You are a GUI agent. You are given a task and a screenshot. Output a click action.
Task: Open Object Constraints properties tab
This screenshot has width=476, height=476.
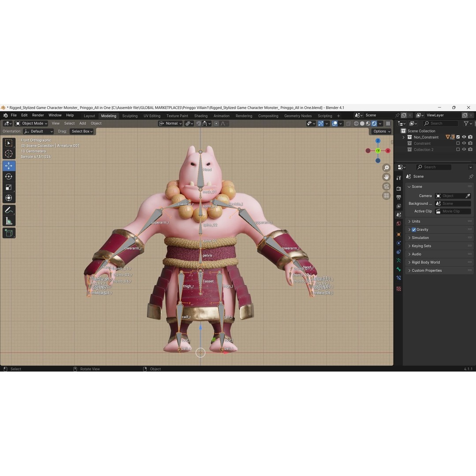[x=398, y=252]
